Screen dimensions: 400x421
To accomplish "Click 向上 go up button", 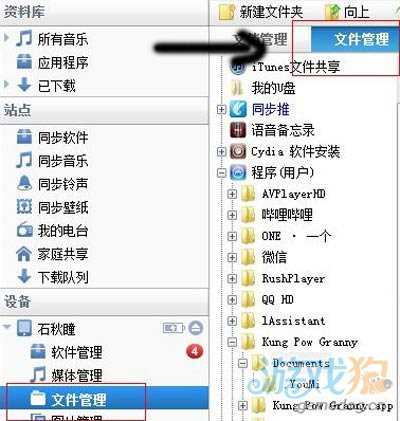I will (347, 12).
